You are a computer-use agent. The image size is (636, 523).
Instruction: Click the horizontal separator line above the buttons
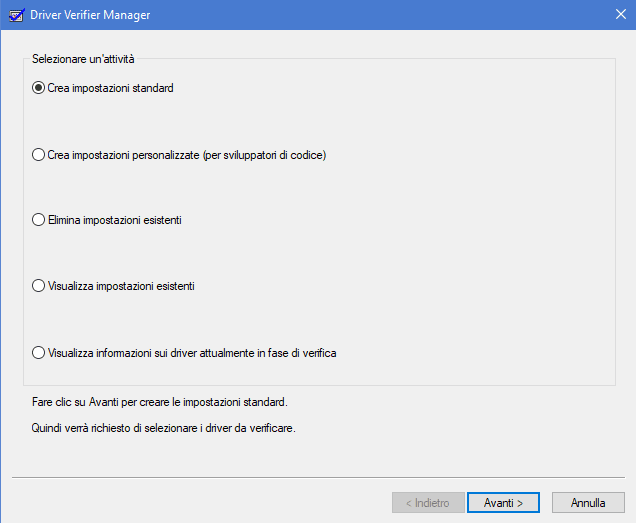click(x=318, y=478)
